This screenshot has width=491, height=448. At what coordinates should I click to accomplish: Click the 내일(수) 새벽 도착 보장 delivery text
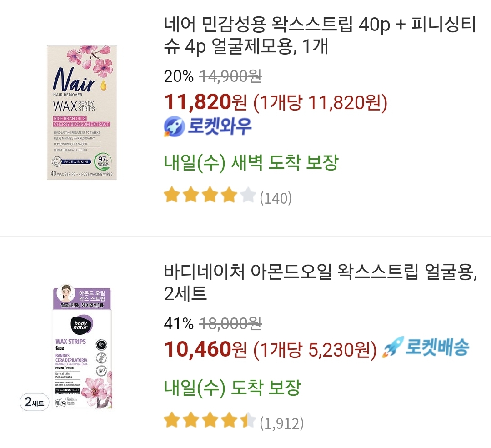point(251,163)
